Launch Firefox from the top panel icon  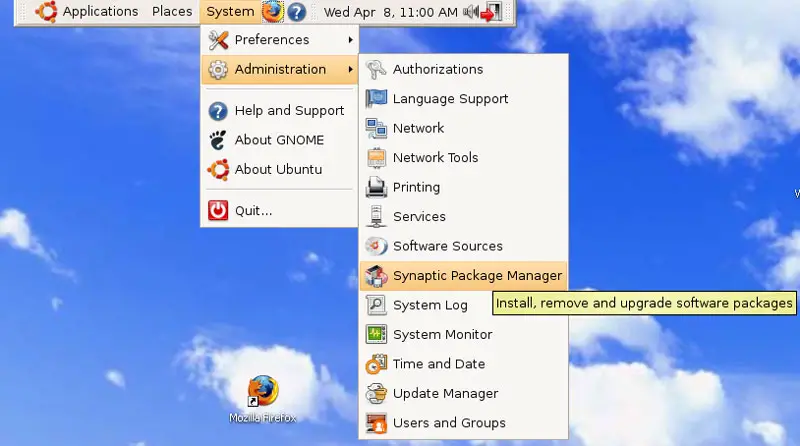[x=272, y=11]
